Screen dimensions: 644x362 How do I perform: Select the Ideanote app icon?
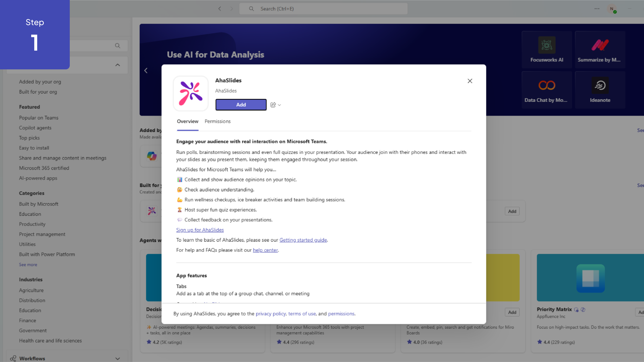(600, 85)
